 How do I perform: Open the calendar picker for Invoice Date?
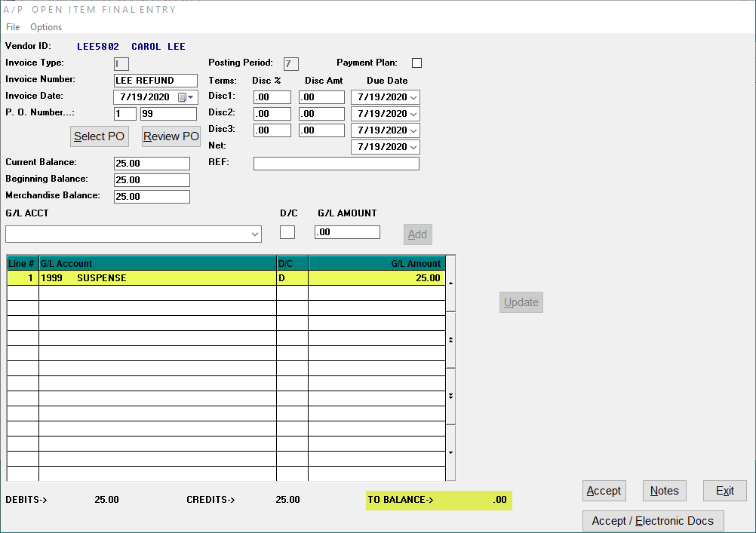pos(183,96)
